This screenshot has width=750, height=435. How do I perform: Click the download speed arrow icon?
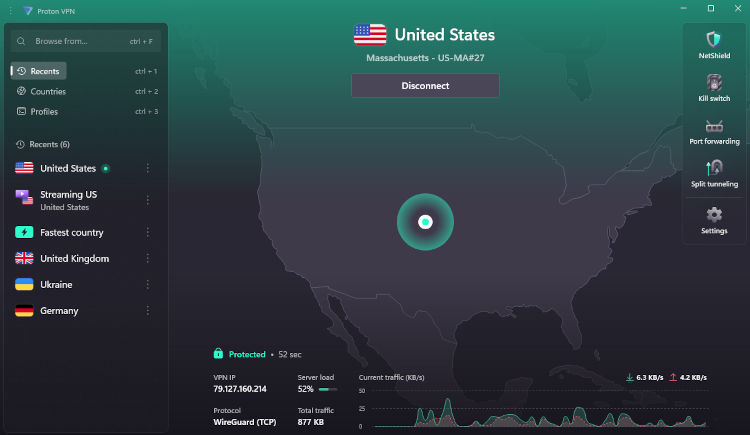629,377
